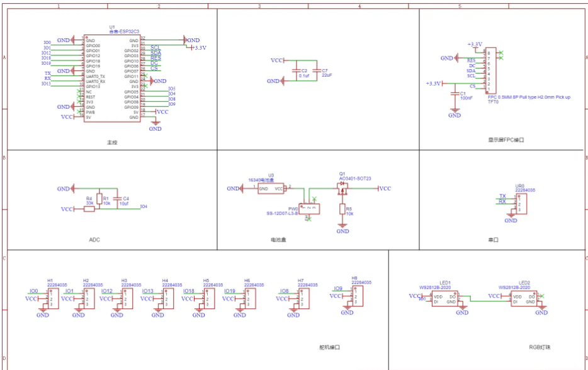Select the LED1 WS2812B component
Image resolution: width=588 pixels, height=370 pixels.
(444, 298)
